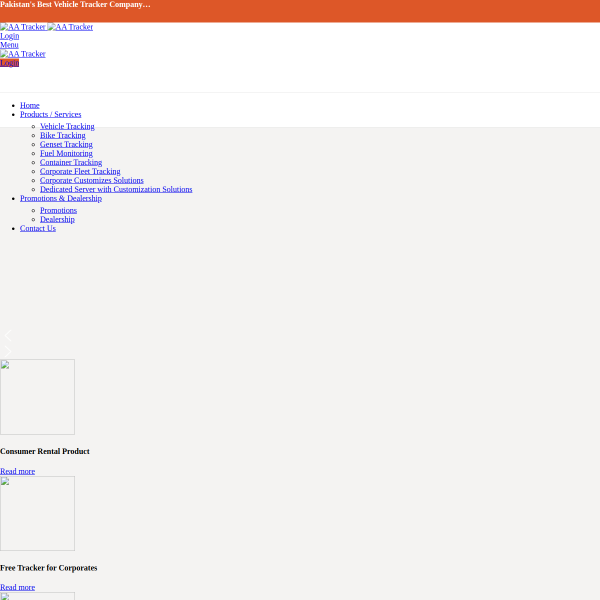
Task: Open the Free Tracker for Corporates image
Action: point(38,514)
